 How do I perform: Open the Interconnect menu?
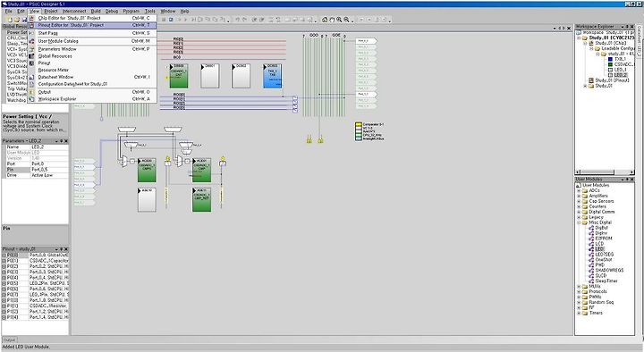click(x=74, y=11)
